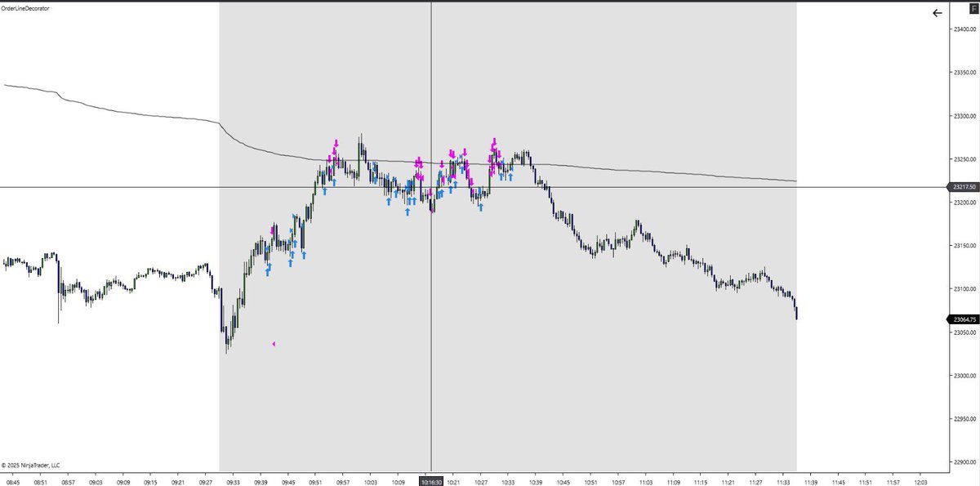Click the 10:09 time axis label

click(397, 482)
